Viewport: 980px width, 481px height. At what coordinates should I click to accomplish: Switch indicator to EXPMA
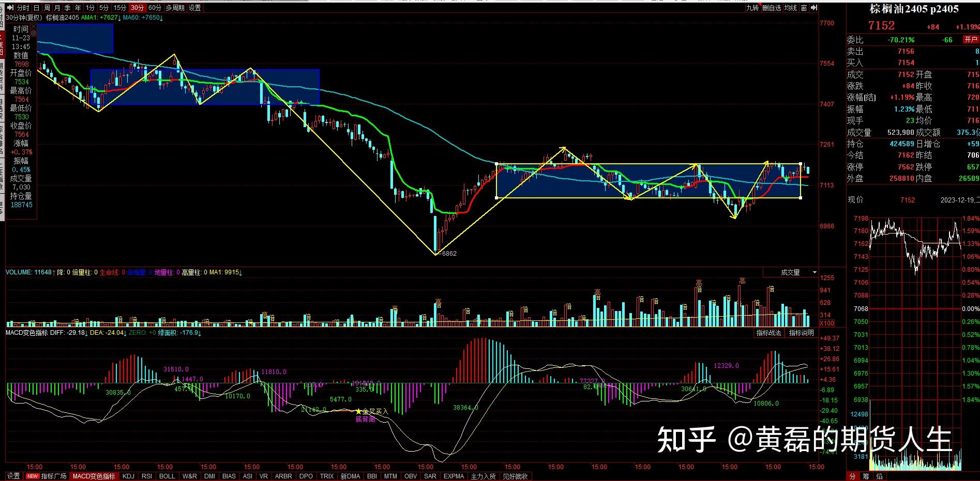point(454,476)
